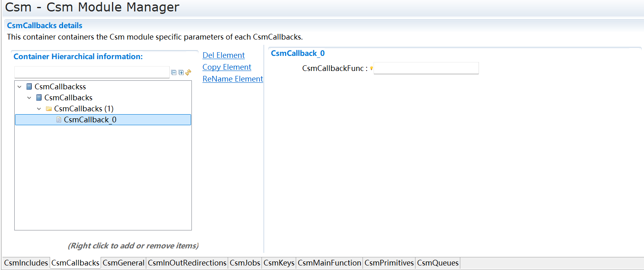Screen dimensions: 644x270
Task: Click the Del Element link
Action: click(x=224, y=55)
